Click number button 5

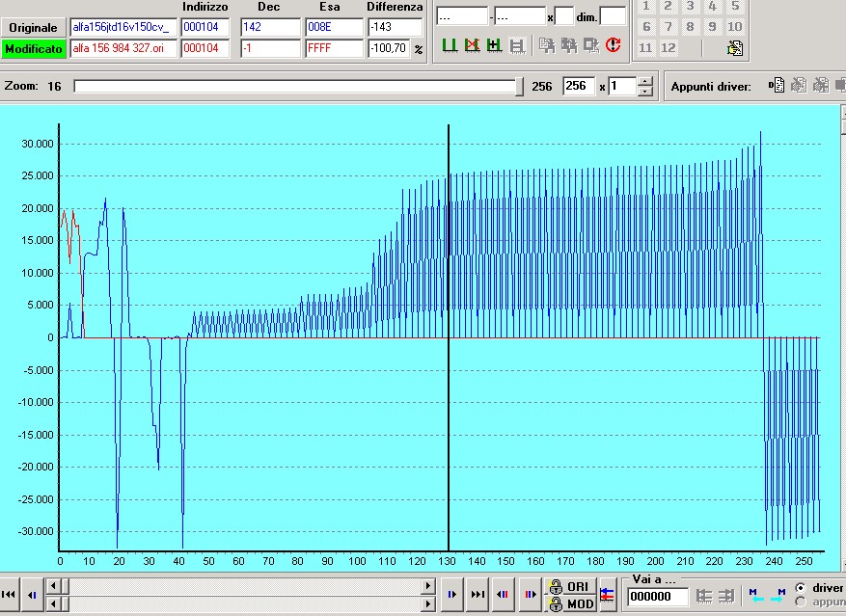point(735,6)
